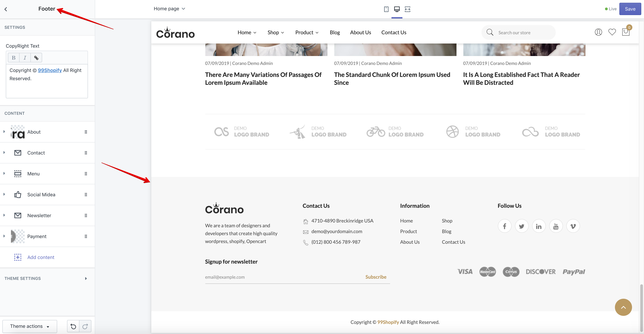Switch to mobile preview icon
This screenshot has width=644, height=334.
386,9
